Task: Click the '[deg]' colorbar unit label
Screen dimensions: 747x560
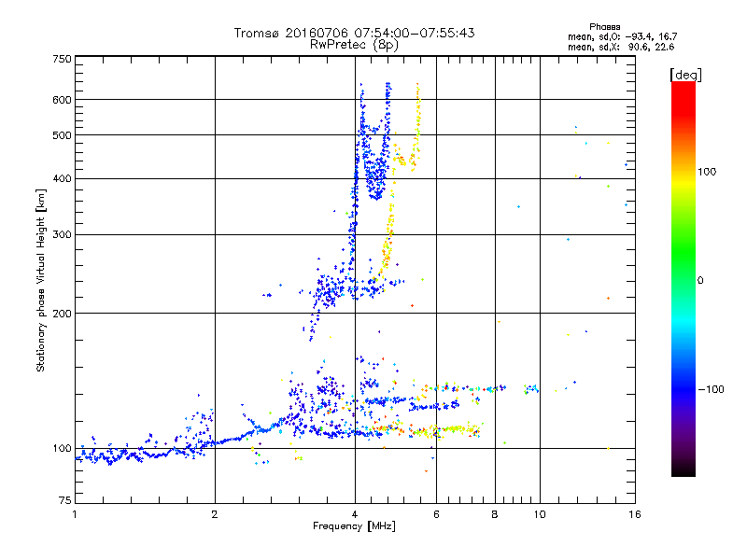Action: click(685, 75)
